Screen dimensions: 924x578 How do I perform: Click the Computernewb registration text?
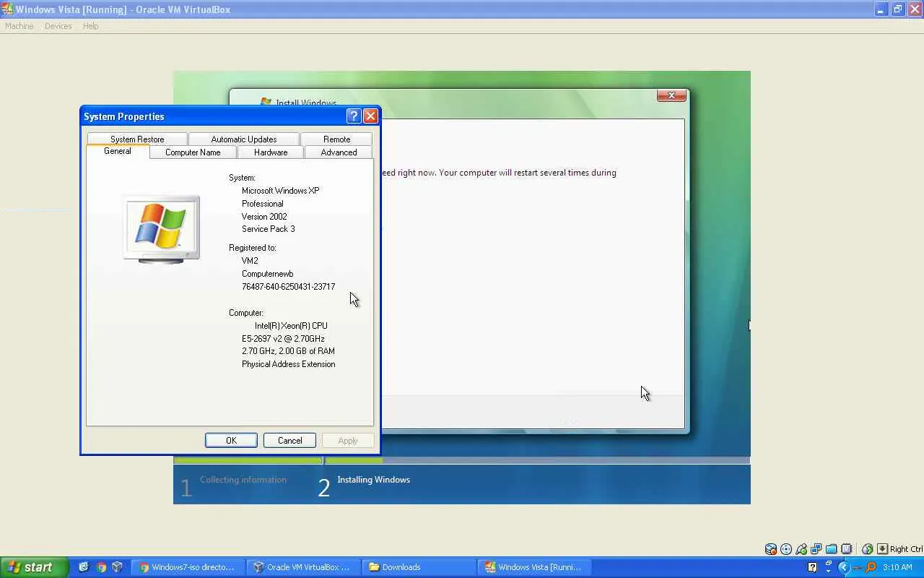(x=267, y=274)
